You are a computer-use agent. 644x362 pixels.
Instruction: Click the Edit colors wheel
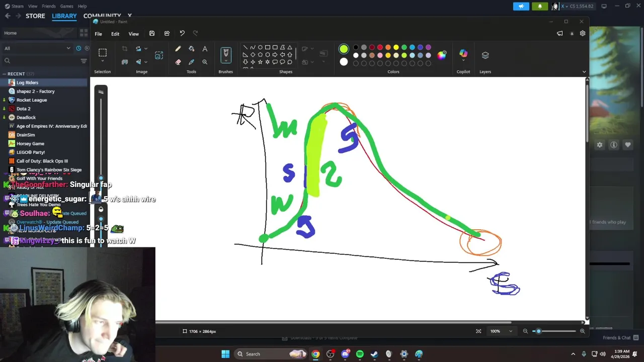point(441,55)
